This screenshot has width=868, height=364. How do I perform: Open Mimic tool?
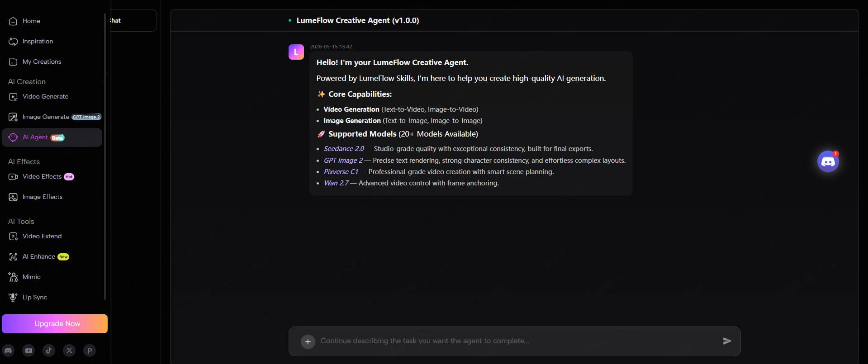coord(52,277)
